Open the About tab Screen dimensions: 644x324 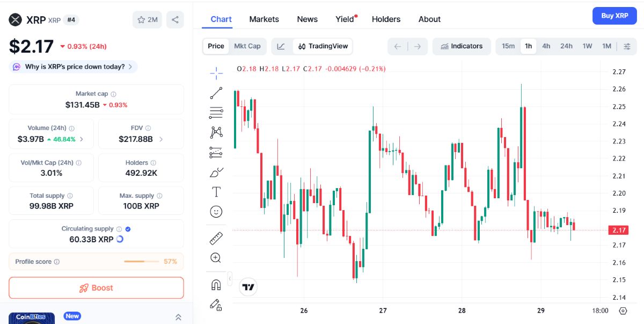[x=429, y=19]
